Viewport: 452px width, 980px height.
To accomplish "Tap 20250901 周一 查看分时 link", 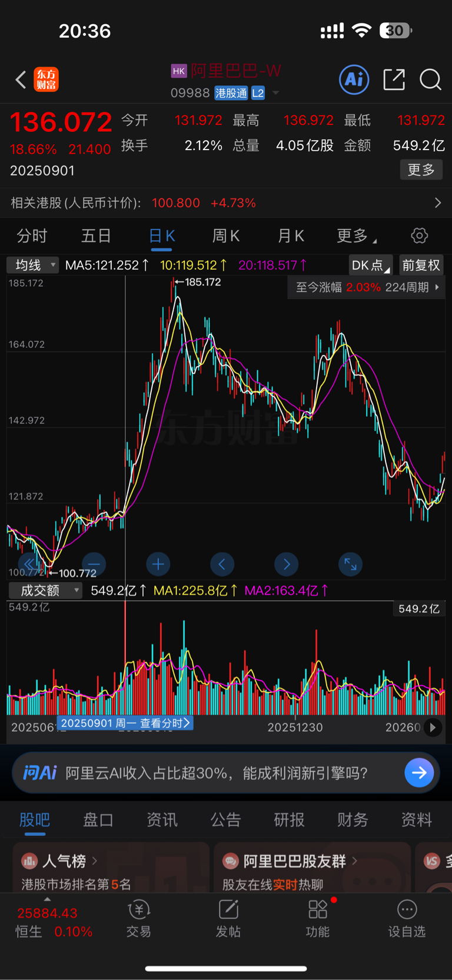I will point(125,723).
